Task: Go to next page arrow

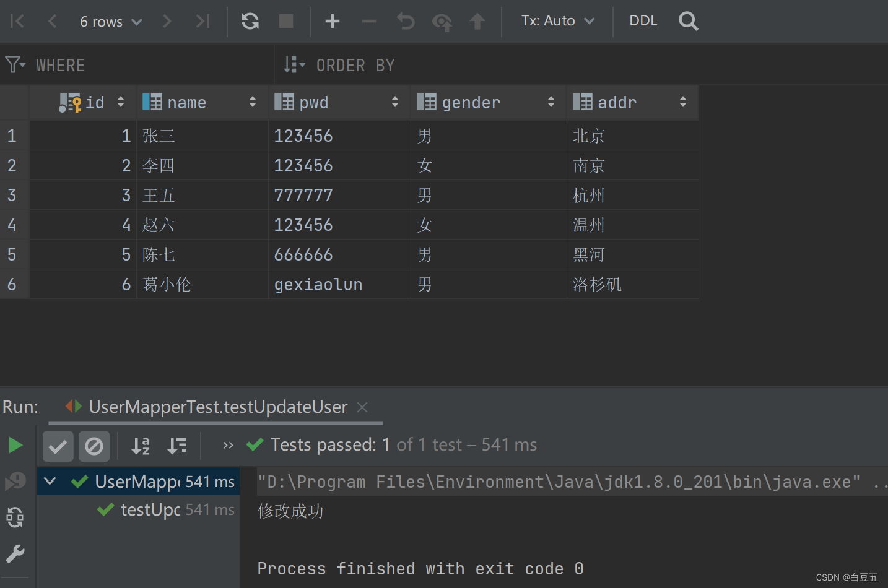Action: 167,21
